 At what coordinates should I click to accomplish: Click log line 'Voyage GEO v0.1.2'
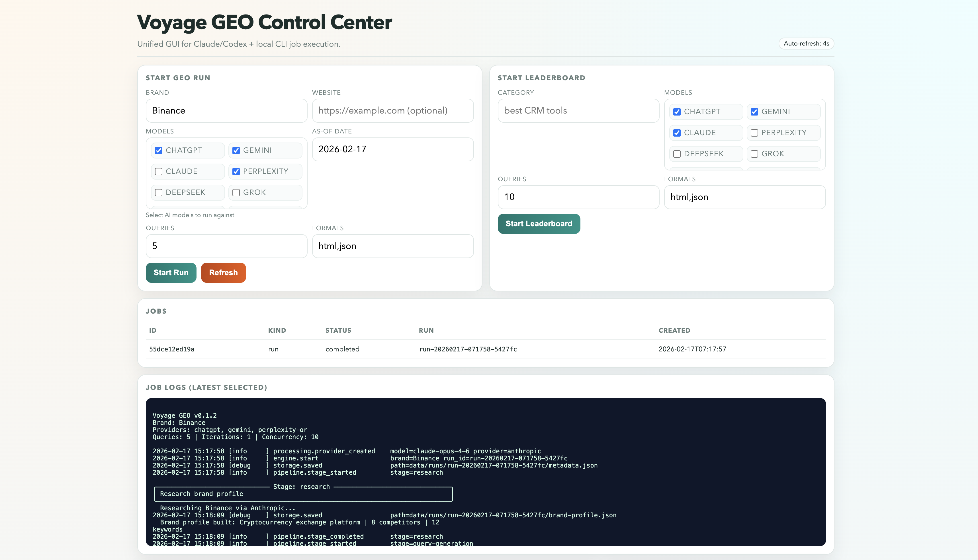tap(184, 415)
